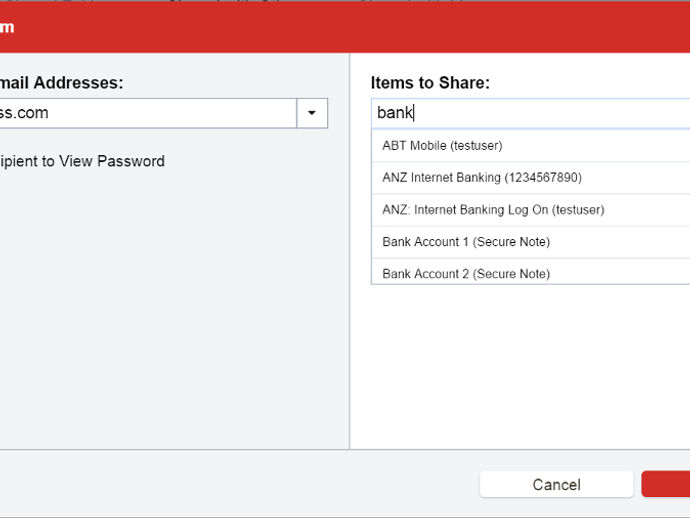Select ABT Mobile (testuser) suggestion
690x518 pixels.
click(x=531, y=146)
